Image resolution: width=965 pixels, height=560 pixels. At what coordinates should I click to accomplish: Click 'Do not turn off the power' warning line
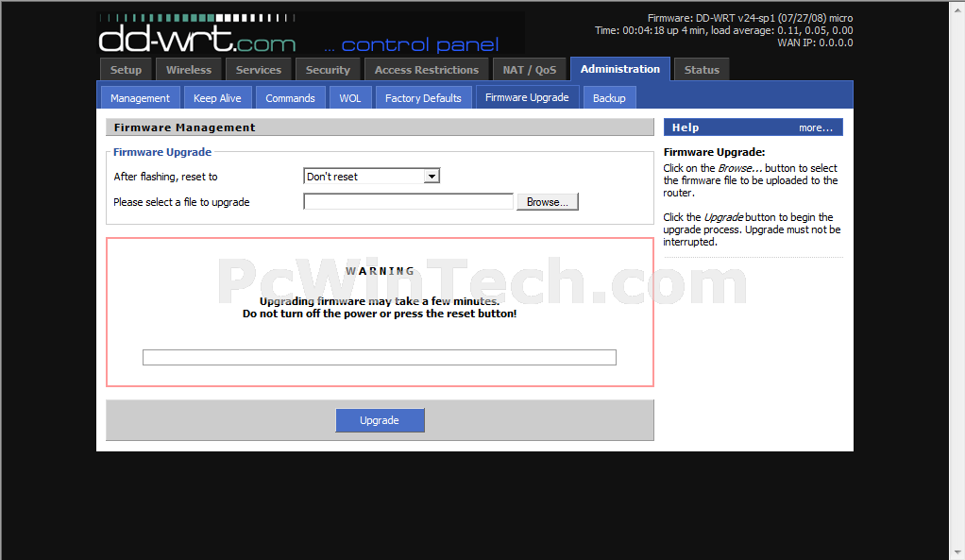[x=380, y=314]
